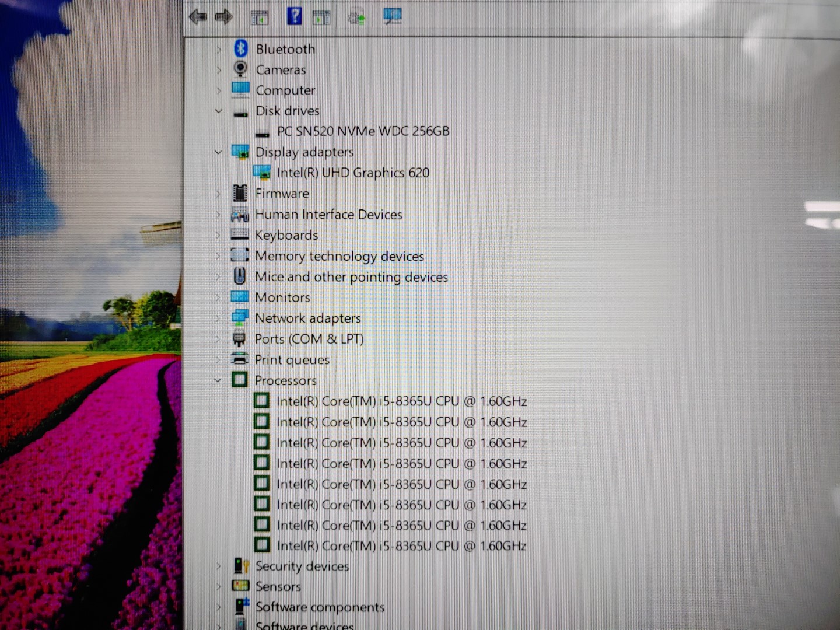This screenshot has height=630, width=840.
Task: Click the Firmware chip icon
Action: tap(240, 193)
